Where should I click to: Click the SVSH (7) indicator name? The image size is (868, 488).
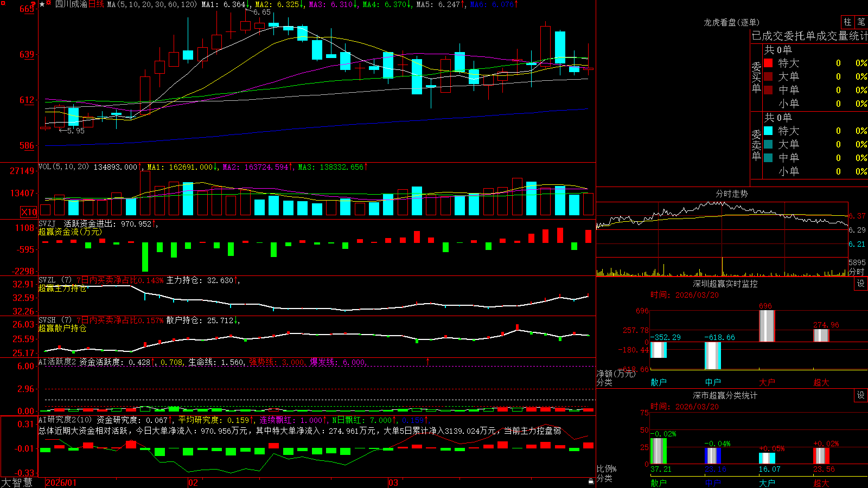click(55, 320)
